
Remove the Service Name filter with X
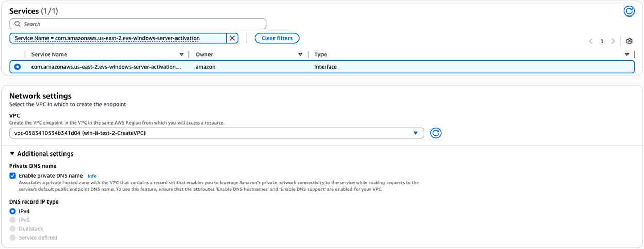click(232, 38)
